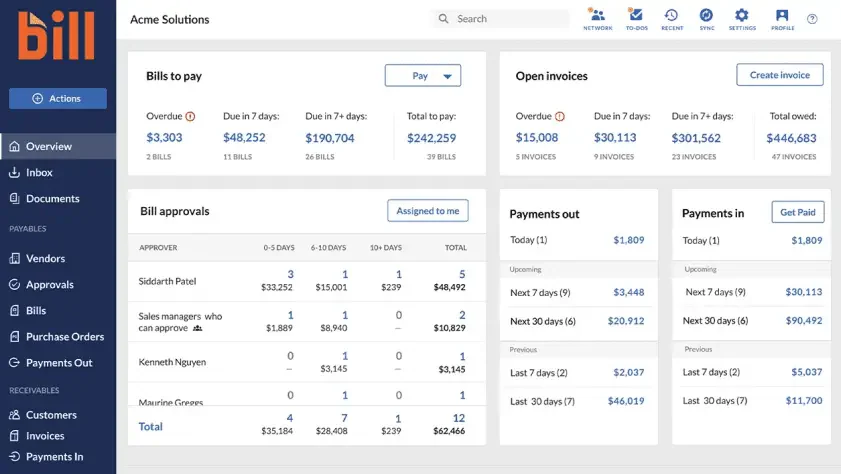
Task: Click the Overview home icon in sidebar
Action: (x=14, y=146)
